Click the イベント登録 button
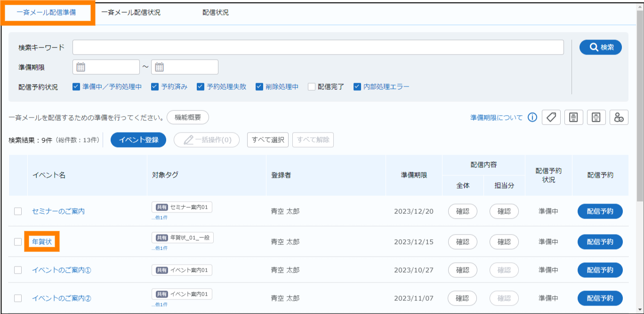 (138, 140)
